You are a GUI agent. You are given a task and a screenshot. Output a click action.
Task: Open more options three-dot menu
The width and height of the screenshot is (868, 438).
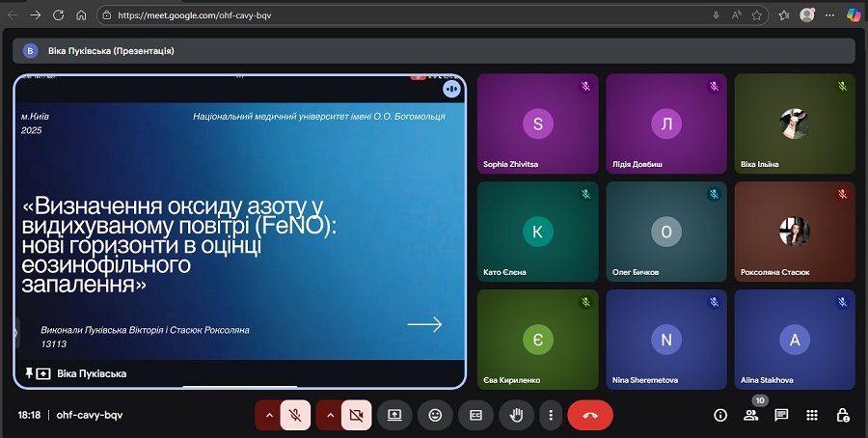tap(551, 415)
